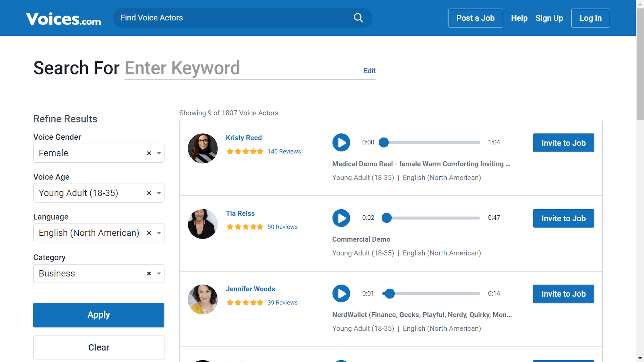
Task: Play Tia Reiss's Commercial Demo
Action: click(x=341, y=218)
